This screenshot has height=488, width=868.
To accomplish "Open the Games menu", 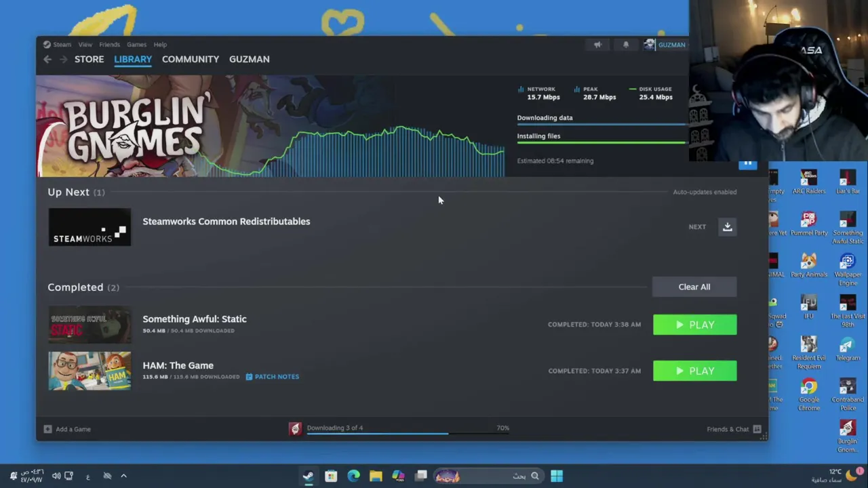I will tap(136, 45).
